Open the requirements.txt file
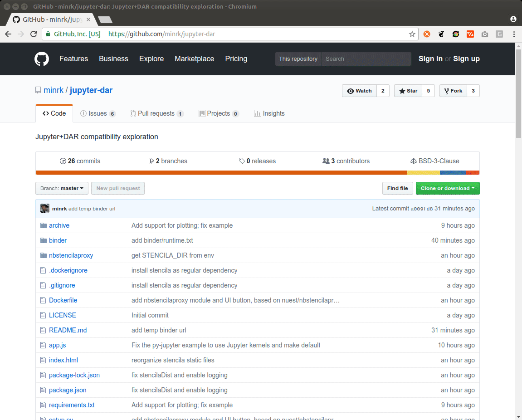Screen dimensions: 522x420 click(x=72, y=405)
